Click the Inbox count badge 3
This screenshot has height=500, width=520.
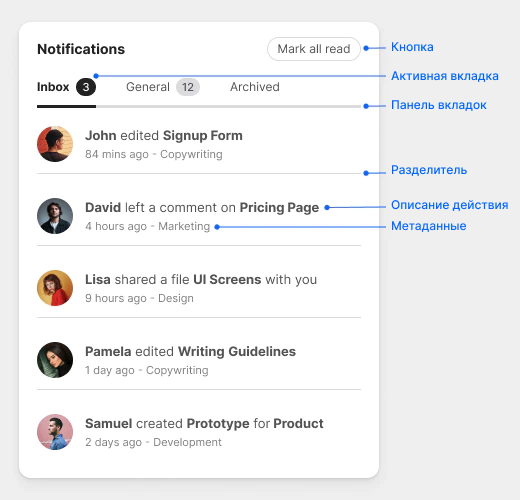tap(86, 87)
